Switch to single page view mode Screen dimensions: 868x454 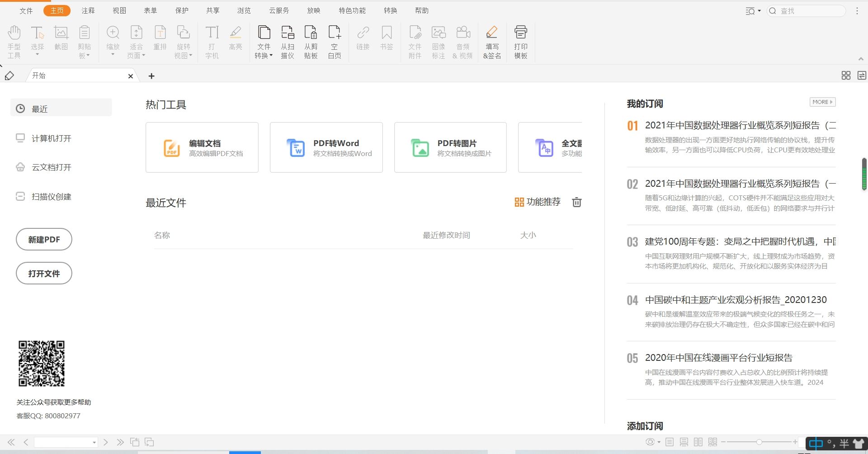click(670, 442)
